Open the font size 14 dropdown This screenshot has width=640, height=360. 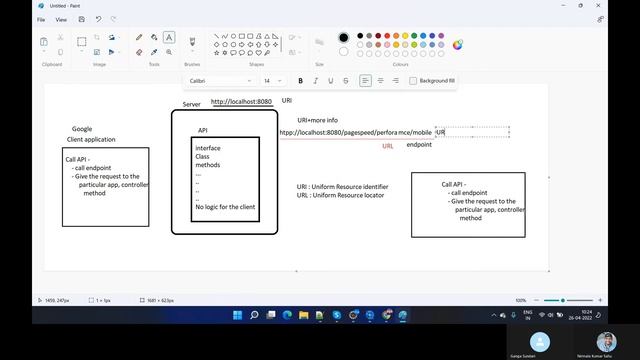pyautogui.click(x=272, y=81)
